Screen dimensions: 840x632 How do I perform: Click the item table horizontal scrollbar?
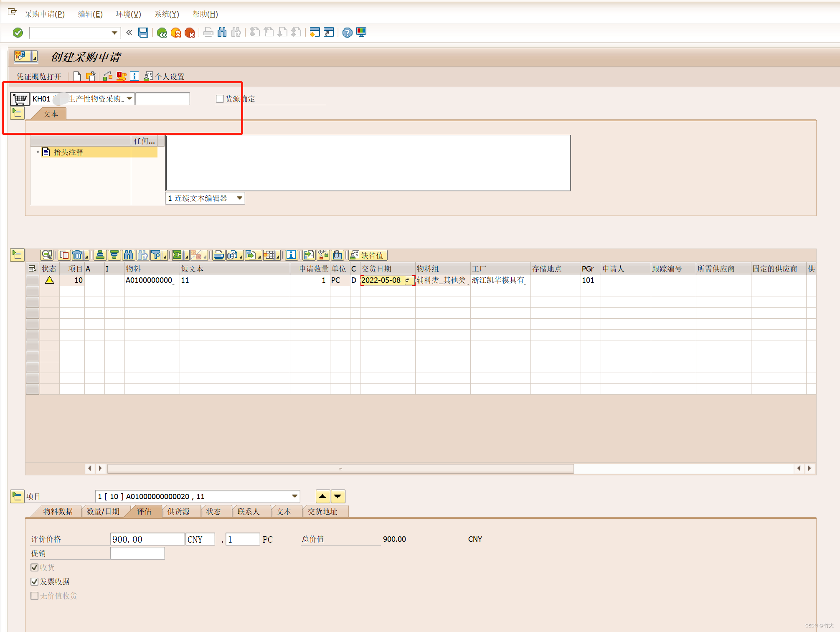[340, 469]
